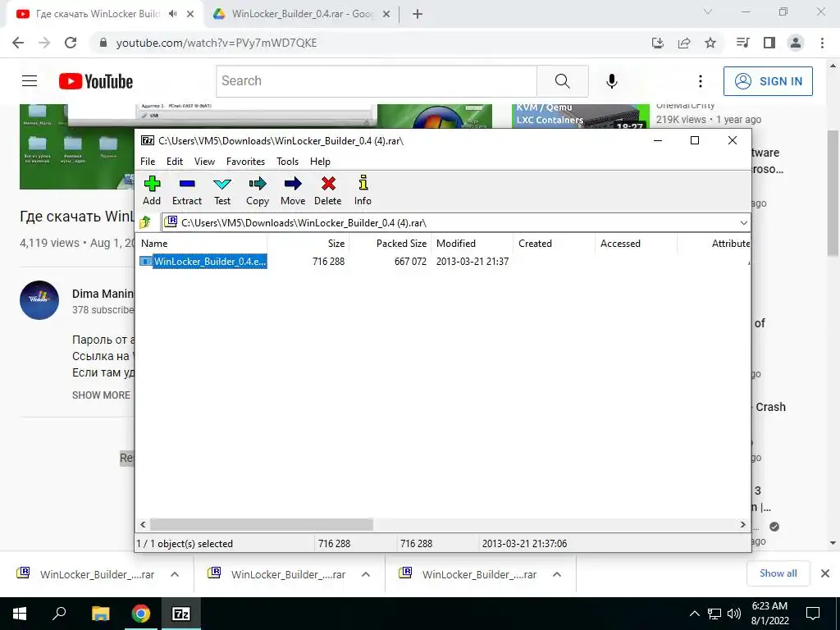Click the YouTube search magnifier button
The width and height of the screenshot is (840, 630).
tap(563, 81)
